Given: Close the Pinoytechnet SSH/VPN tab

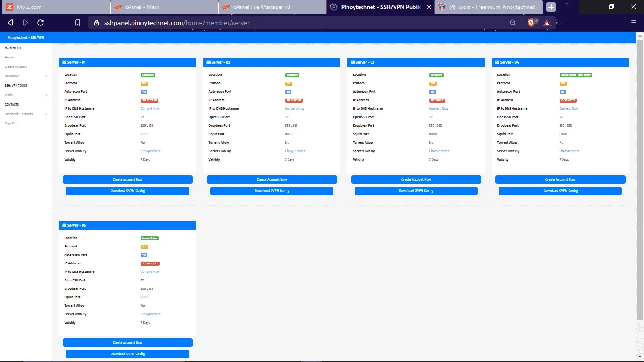Looking at the screenshot, I should pyautogui.click(x=429, y=7).
